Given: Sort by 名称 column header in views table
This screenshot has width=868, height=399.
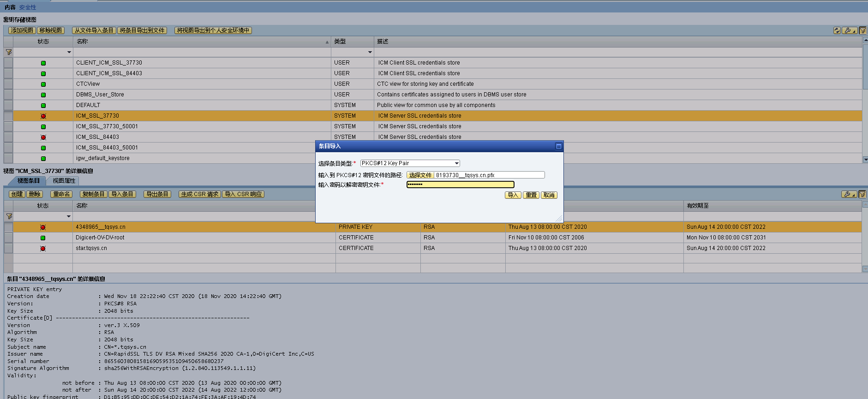Looking at the screenshot, I should (x=202, y=42).
